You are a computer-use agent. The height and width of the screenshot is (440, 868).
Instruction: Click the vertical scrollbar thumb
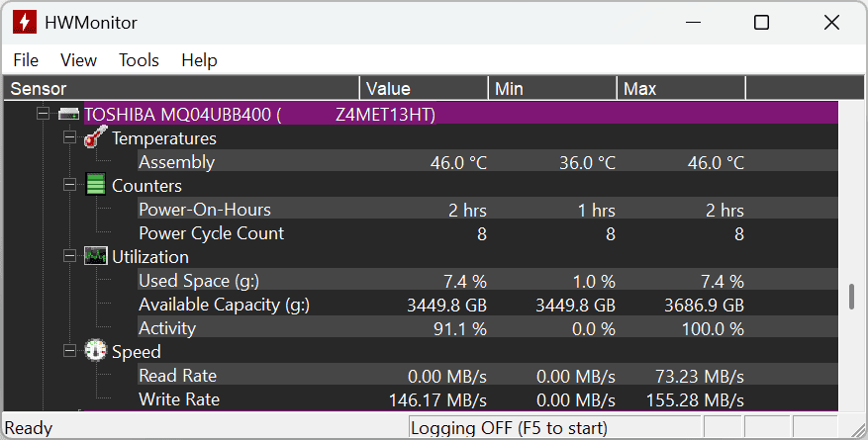[852, 297]
